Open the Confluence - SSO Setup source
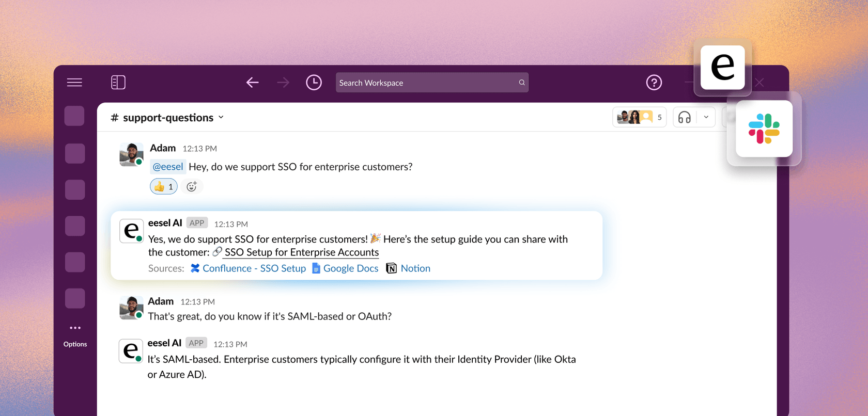Image resolution: width=868 pixels, height=416 pixels. click(x=249, y=268)
